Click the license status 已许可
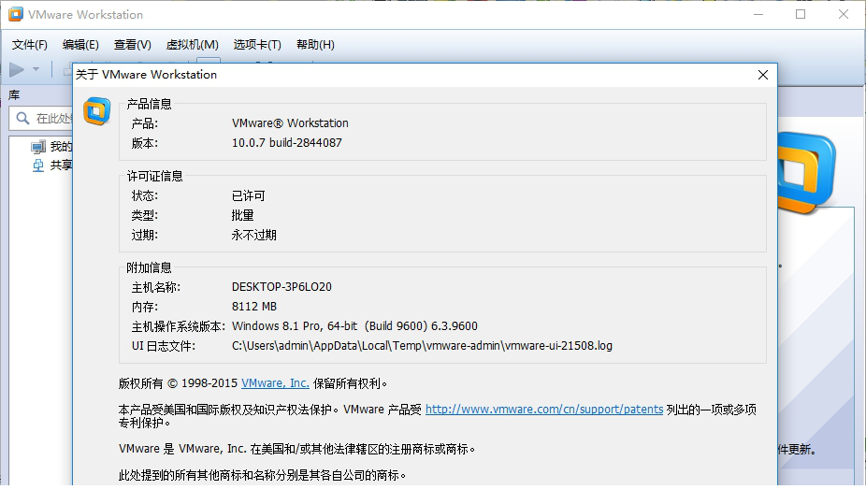866x504 pixels. coord(248,196)
